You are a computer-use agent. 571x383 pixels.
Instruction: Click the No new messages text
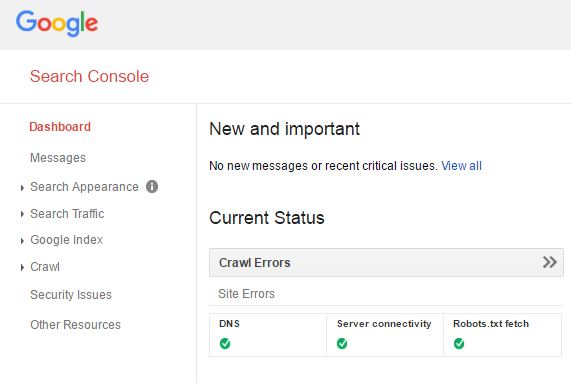coord(323,166)
